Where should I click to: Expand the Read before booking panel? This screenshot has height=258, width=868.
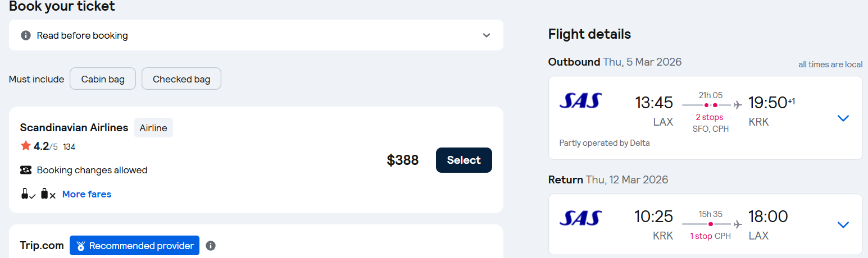coord(487,35)
